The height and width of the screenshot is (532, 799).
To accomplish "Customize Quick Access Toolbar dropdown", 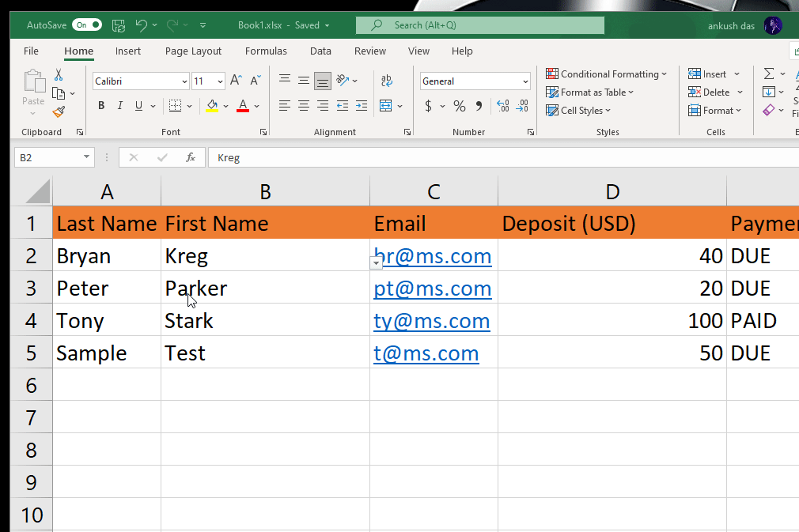I will [203, 25].
